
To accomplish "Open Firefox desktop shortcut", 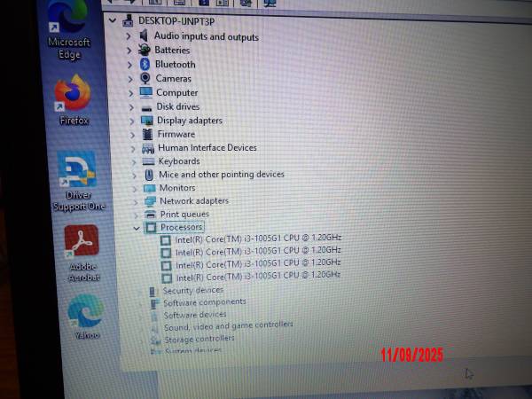I will 73,94.
